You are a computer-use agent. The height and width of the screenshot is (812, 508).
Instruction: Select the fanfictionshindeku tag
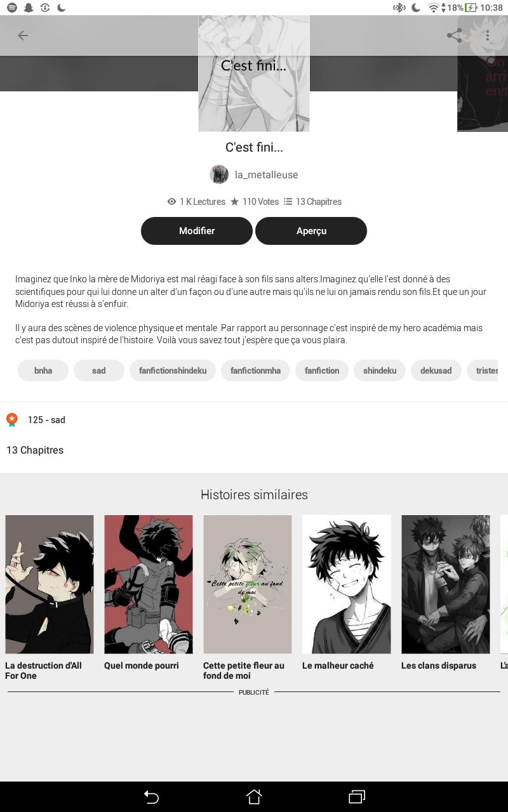pos(173,370)
